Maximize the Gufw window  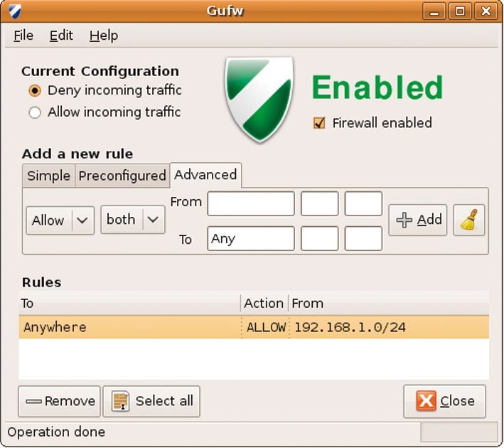(460, 12)
